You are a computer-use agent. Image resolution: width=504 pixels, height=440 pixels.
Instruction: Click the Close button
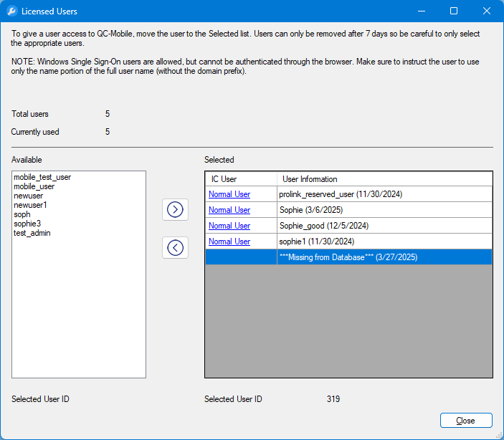pos(466,421)
